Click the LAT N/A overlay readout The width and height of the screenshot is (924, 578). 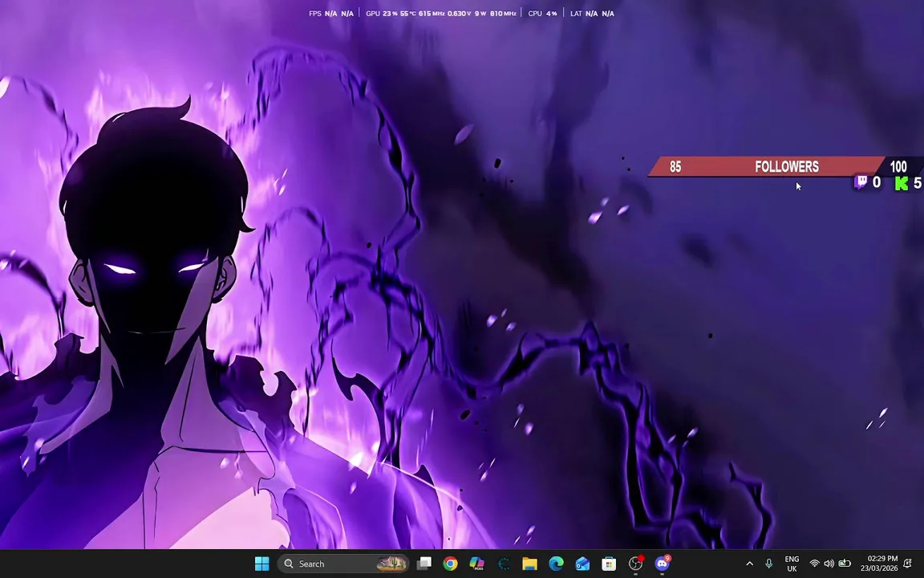click(x=592, y=13)
